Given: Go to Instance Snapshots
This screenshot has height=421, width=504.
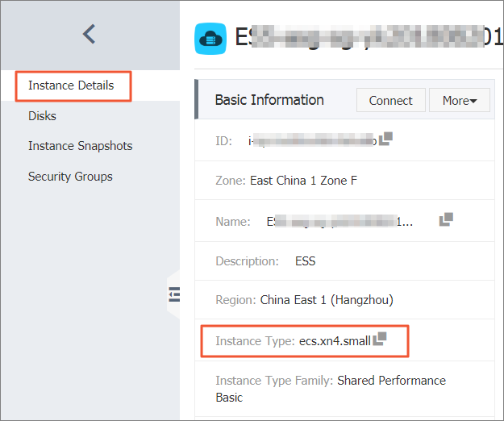Looking at the screenshot, I should coord(80,146).
